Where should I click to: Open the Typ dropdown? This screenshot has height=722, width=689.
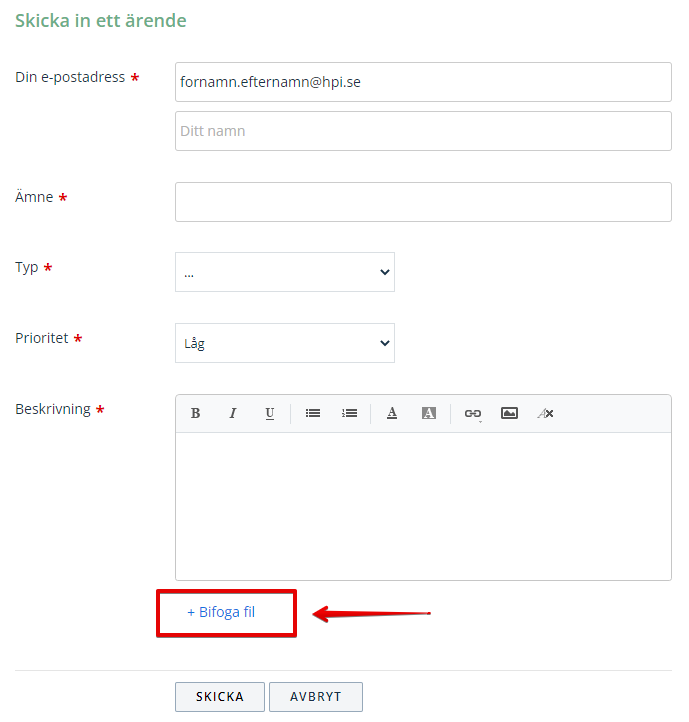285,272
